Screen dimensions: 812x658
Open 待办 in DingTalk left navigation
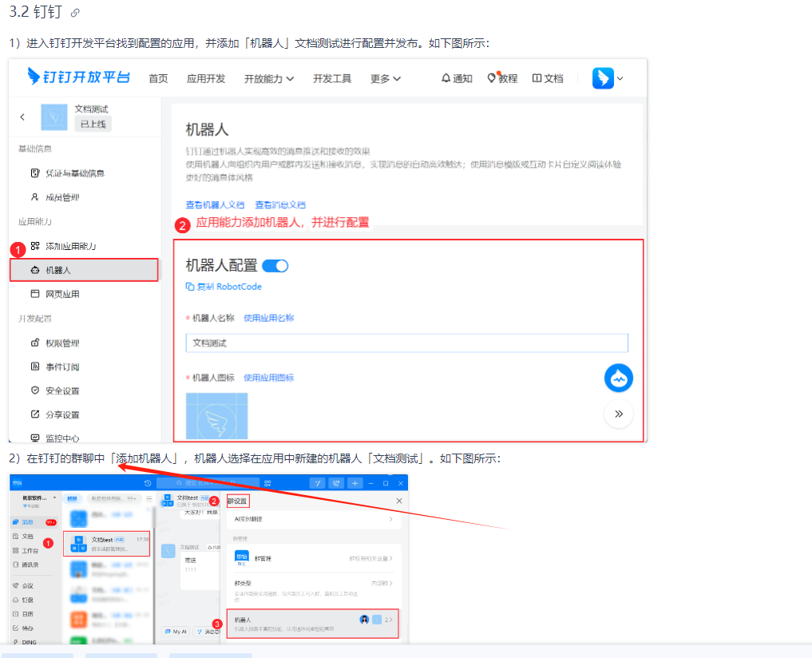[23, 628]
